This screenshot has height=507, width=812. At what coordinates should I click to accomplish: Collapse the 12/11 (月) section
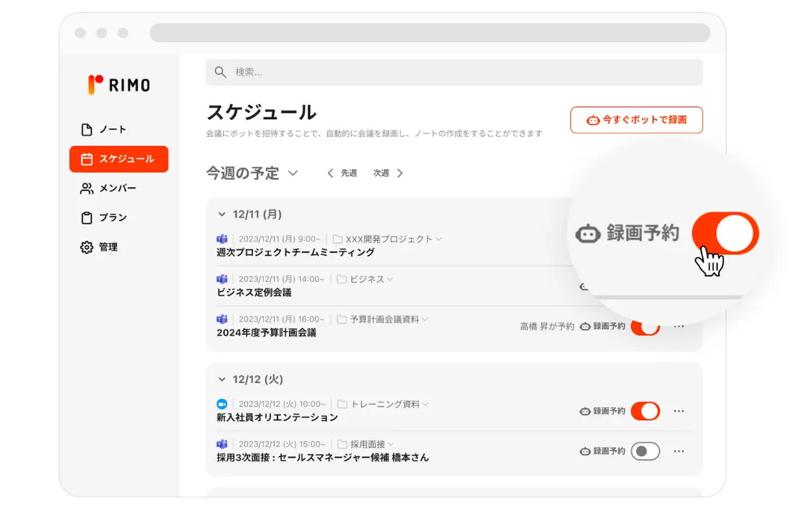[x=221, y=214]
